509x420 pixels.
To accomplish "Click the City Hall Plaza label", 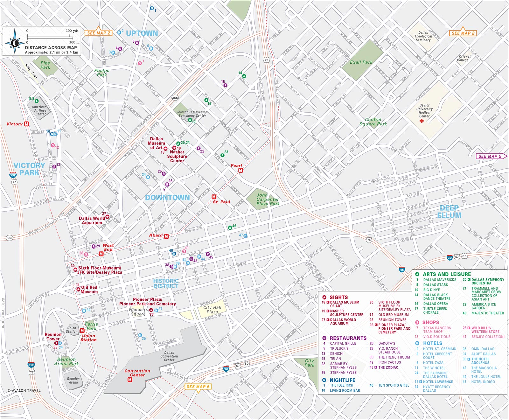I will click(212, 310).
